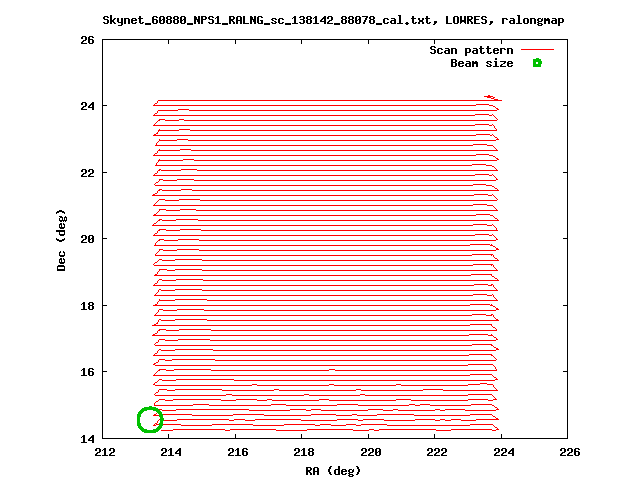640x480 pixels.
Task: Click the x-axis tick label 224
Action: click(x=504, y=452)
